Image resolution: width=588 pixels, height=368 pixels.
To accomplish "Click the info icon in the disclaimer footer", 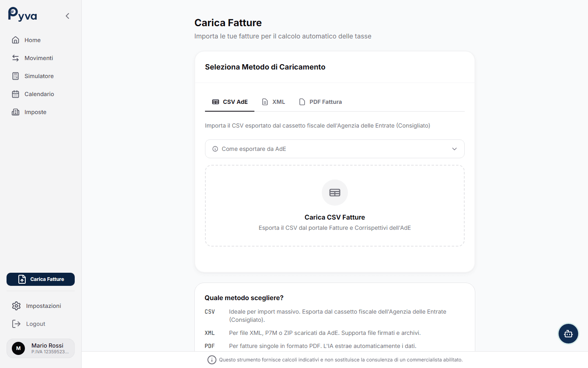I will coord(212,360).
